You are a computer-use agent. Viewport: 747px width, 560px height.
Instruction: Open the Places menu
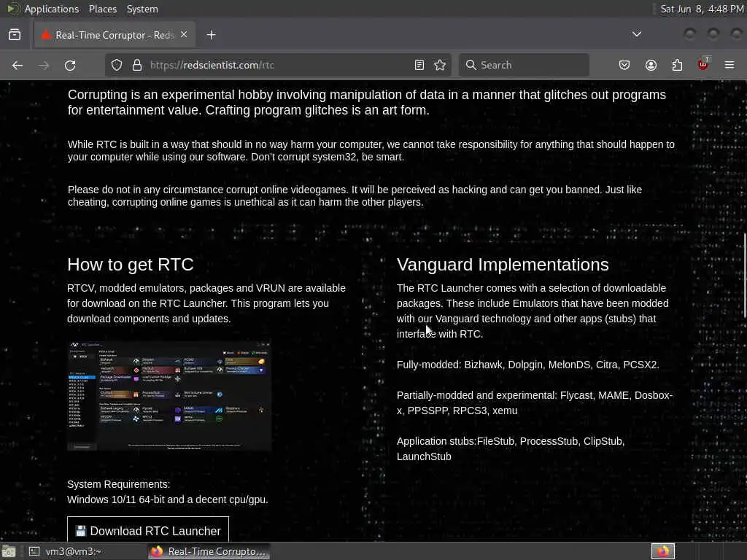(103, 9)
